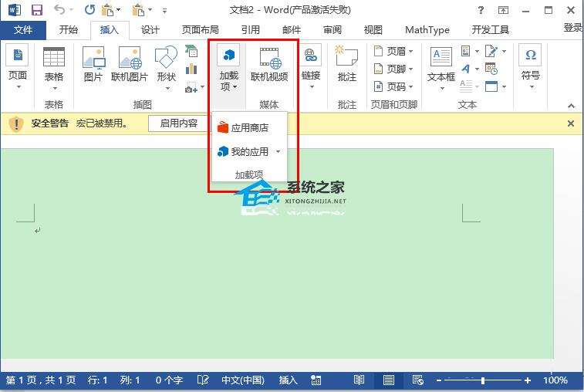Click the WordArt slanted A icon
The image size is (584, 392).
(465, 69)
